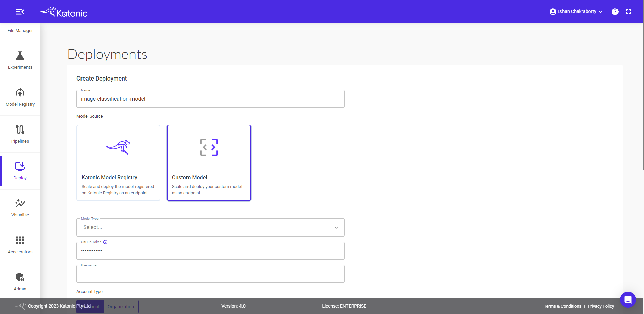Viewport: 644px width, 314px height.
Task: Click the Deployments page heading
Action: [x=107, y=54]
